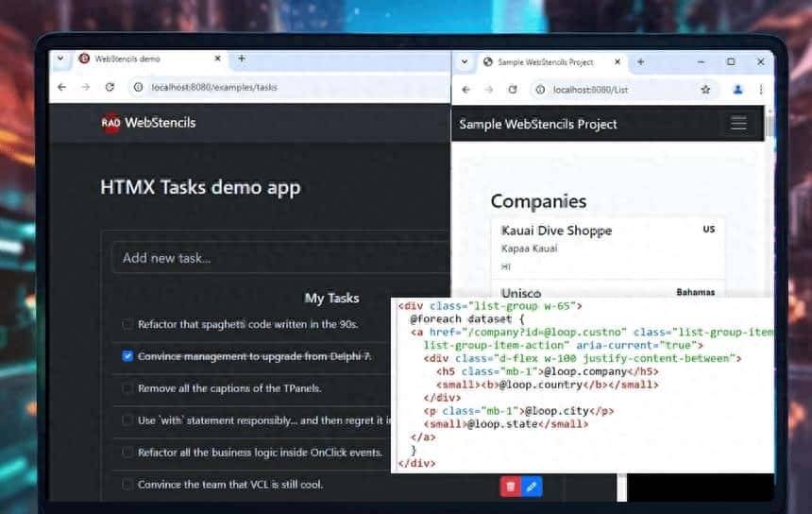Screen dimensions: 812x514
Task: Click the @loop.city code line
Action: click(x=518, y=411)
